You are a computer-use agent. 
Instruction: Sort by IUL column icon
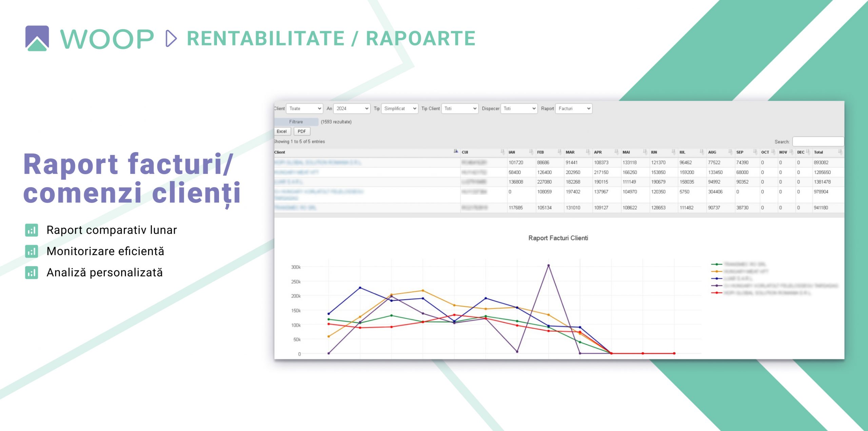(702, 152)
